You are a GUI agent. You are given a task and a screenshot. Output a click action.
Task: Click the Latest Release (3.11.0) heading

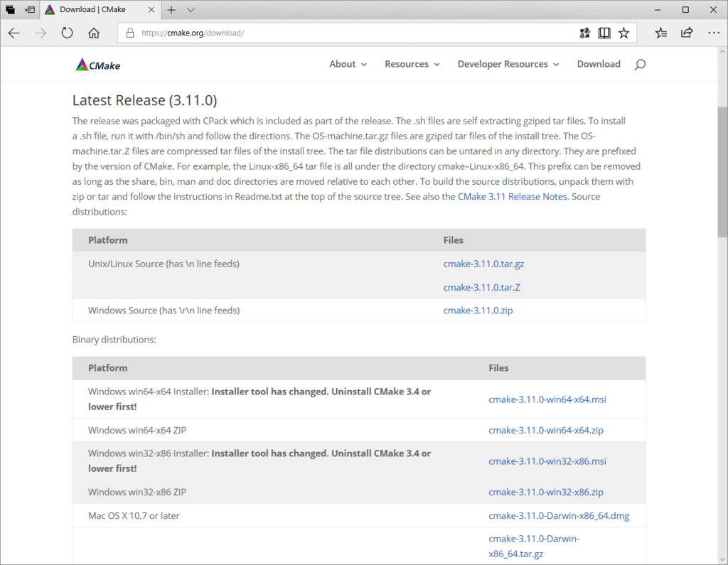(144, 100)
